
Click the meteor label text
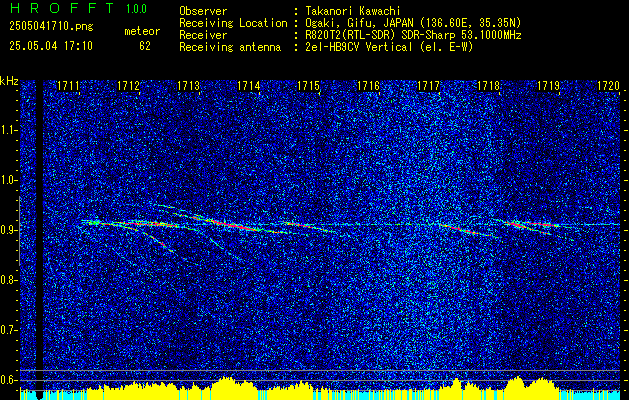click(142, 31)
